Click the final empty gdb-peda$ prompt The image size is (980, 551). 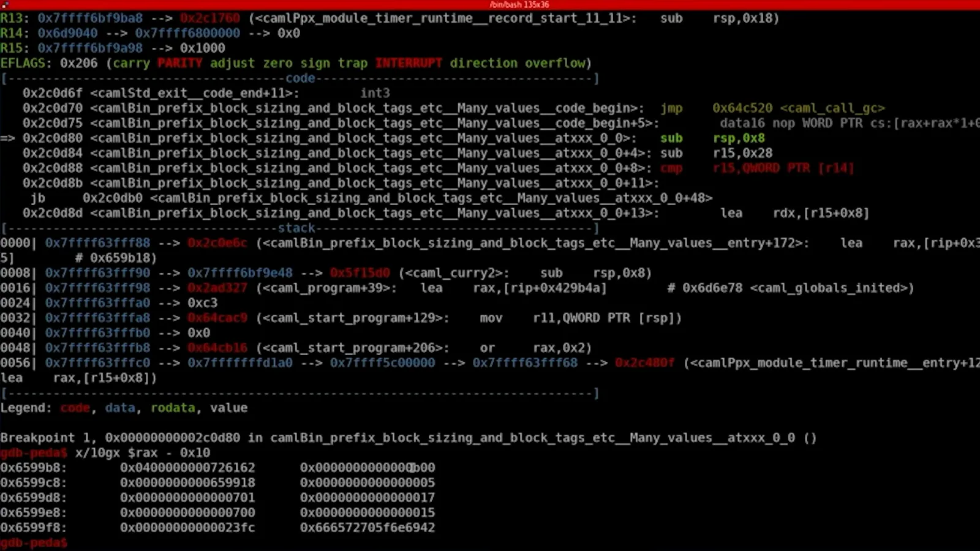pos(34,543)
